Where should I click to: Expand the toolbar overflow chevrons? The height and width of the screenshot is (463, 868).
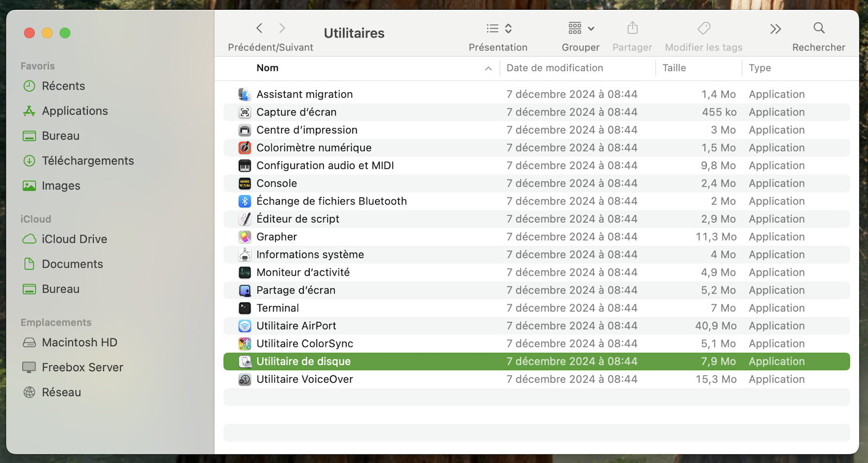pos(775,29)
